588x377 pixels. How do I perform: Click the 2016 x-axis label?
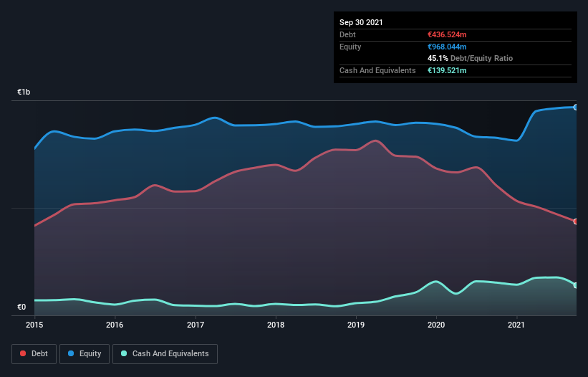[x=115, y=325]
